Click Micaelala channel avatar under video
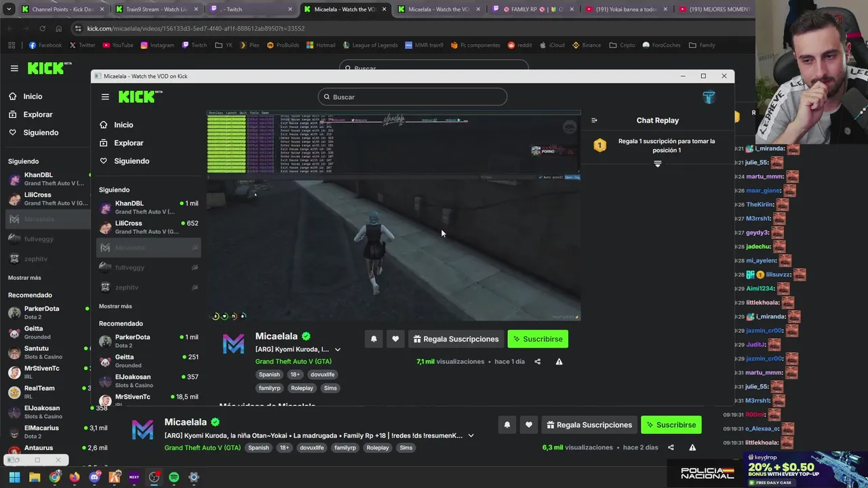The width and height of the screenshot is (868, 488). [233, 344]
